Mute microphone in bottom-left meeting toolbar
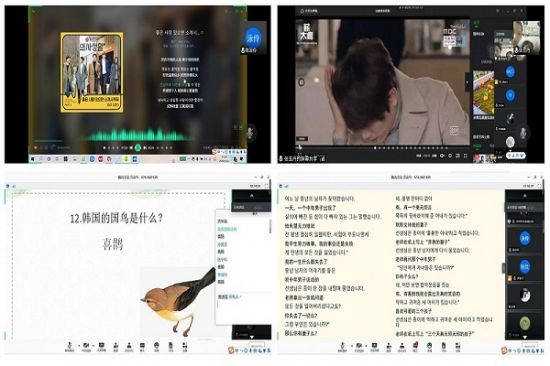This screenshot has width=550, height=366. tap(69, 346)
